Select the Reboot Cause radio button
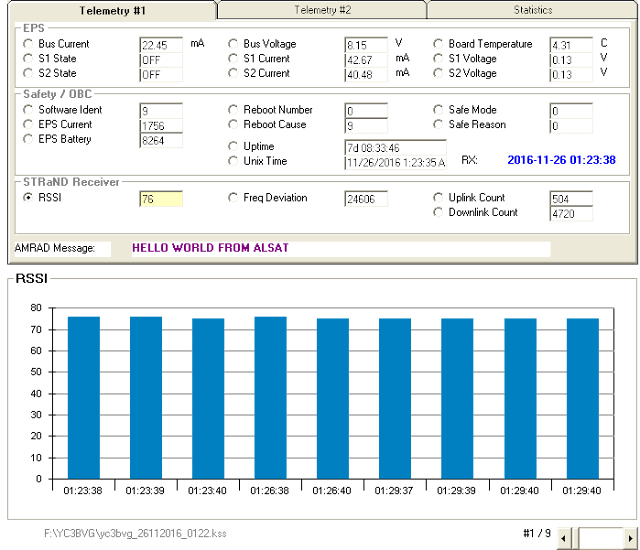This screenshot has width=640, height=550. [x=233, y=124]
